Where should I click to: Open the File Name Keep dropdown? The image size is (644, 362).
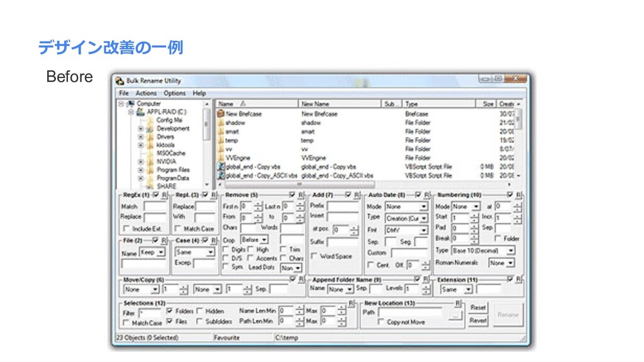coord(152,252)
